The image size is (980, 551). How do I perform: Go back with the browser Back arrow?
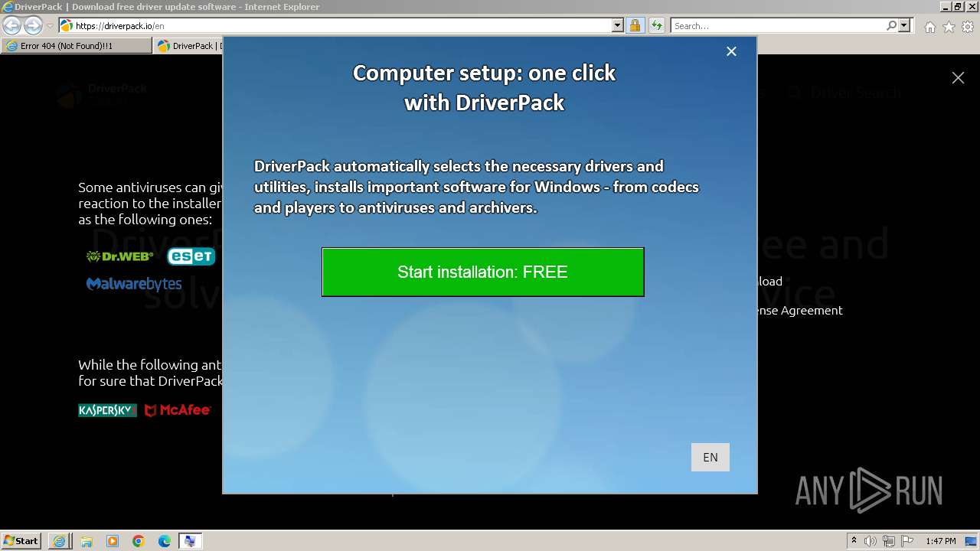pyautogui.click(x=12, y=25)
